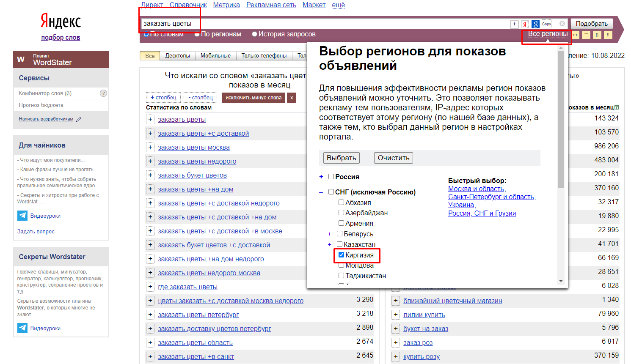The height and width of the screenshot is (364, 631).
Task: Check the Россия region checkbox
Action: (331, 177)
